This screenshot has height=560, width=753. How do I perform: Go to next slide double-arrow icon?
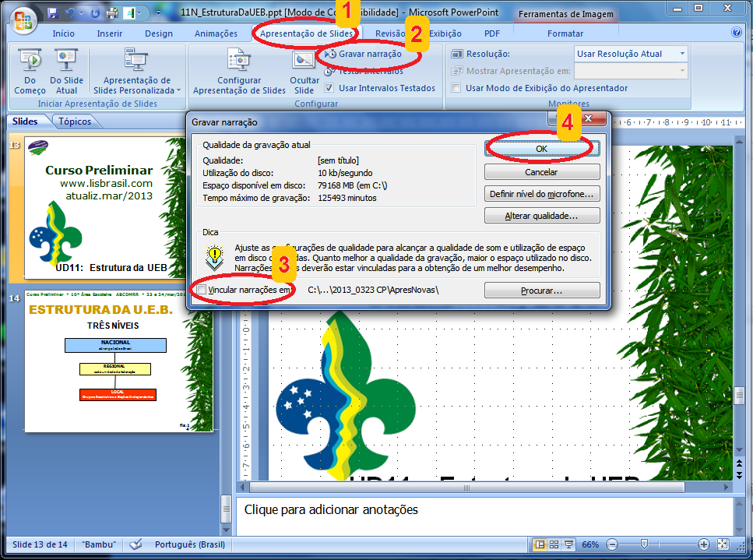pos(739,474)
